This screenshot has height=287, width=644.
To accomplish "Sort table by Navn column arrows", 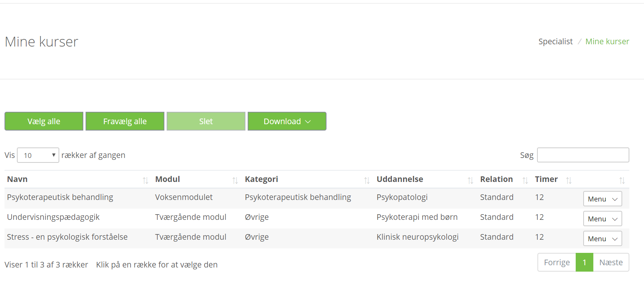I will click(145, 180).
